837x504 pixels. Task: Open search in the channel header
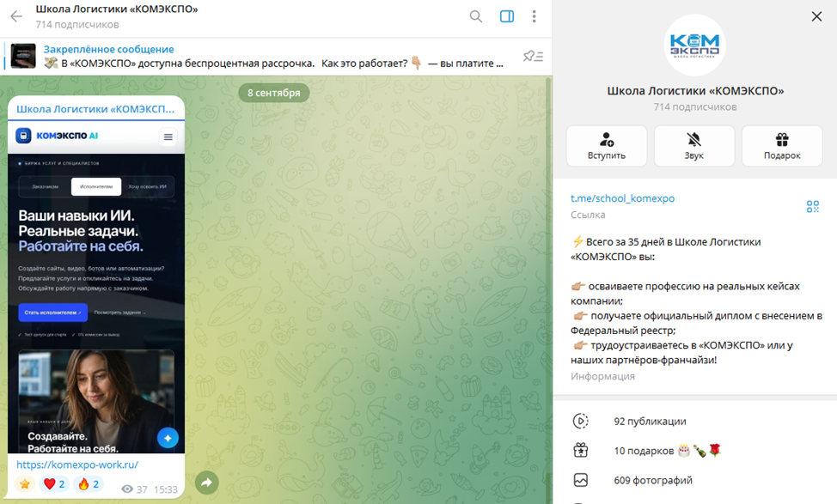click(x=475, y=16)
